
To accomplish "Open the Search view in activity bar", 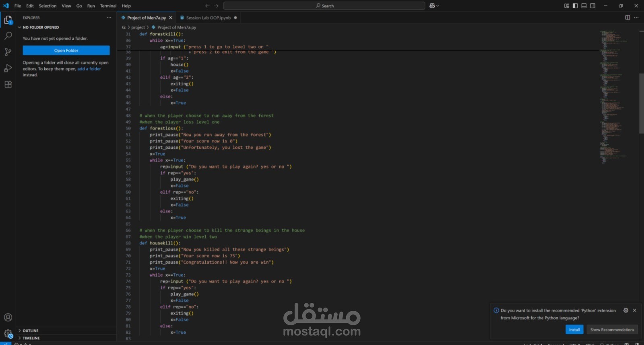I will [x=8, y=36].
